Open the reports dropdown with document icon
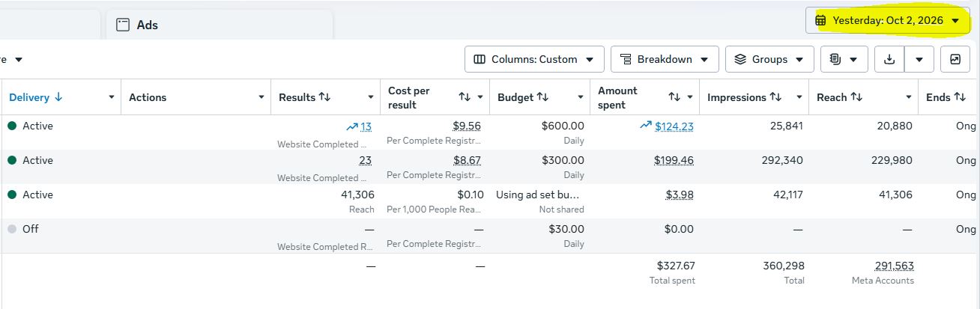Screen dimensions: 980x309 [844, 59]
